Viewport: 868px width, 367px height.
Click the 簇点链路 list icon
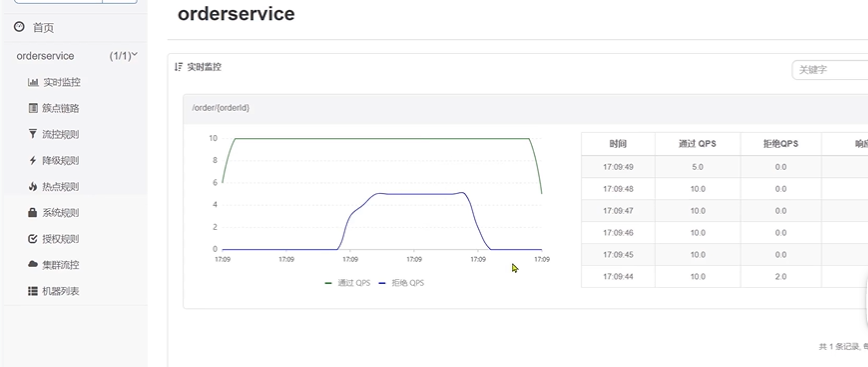coord(33,108)
